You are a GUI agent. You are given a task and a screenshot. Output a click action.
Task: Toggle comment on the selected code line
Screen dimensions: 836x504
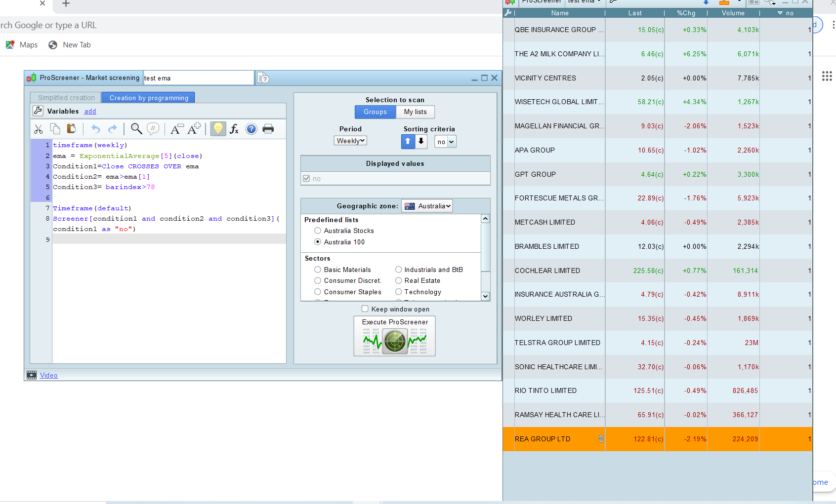click(153, 129)
